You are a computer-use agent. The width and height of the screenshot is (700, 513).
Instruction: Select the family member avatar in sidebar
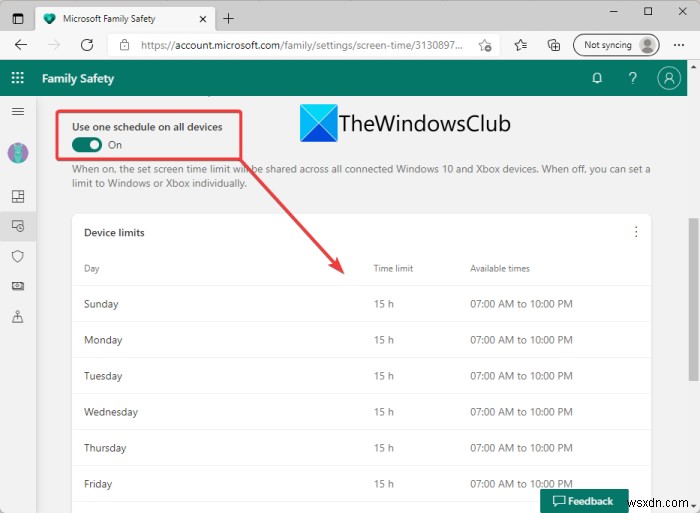[18, 153]
